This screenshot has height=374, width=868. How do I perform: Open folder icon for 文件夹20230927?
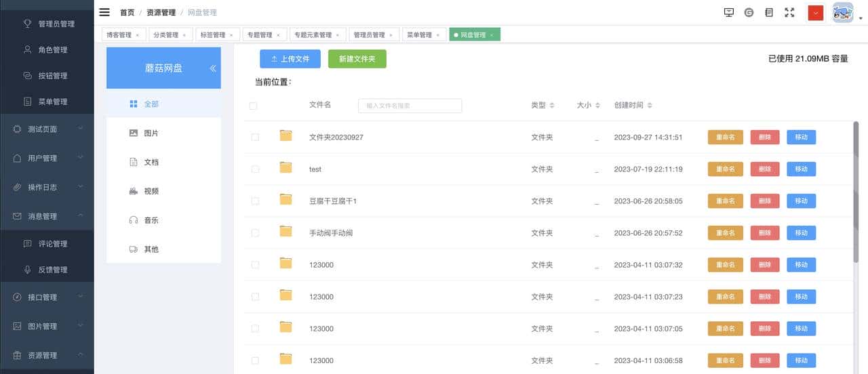(x=285, y=136)
